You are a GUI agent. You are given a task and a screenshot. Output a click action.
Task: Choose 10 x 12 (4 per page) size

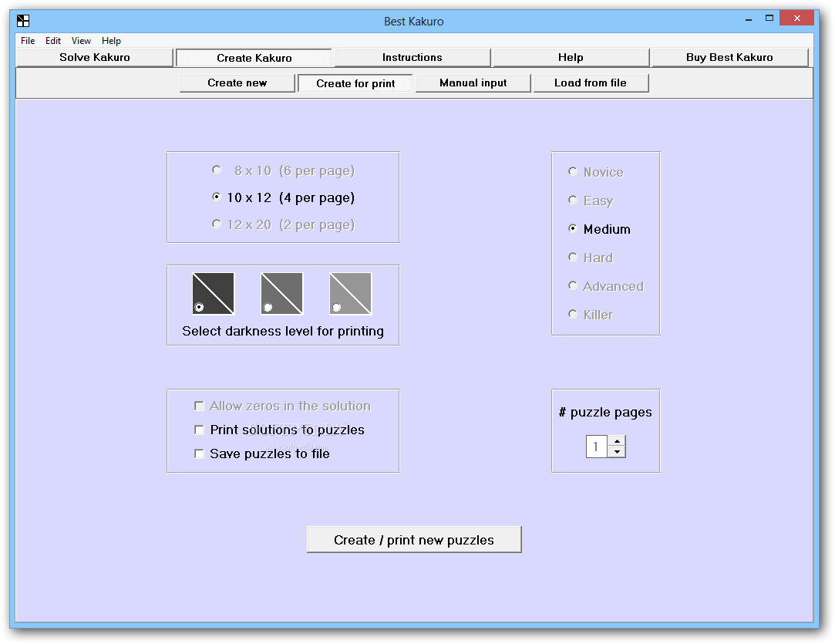283,197
